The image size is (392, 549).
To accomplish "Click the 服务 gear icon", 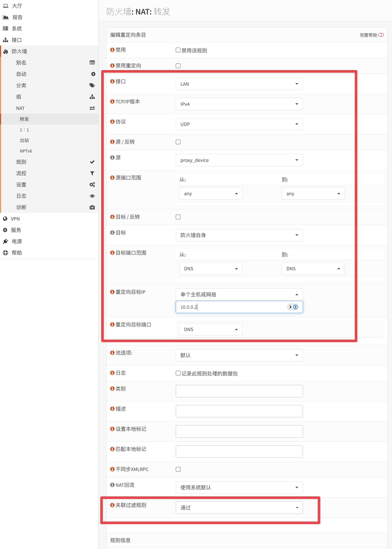I will (5, 230).
